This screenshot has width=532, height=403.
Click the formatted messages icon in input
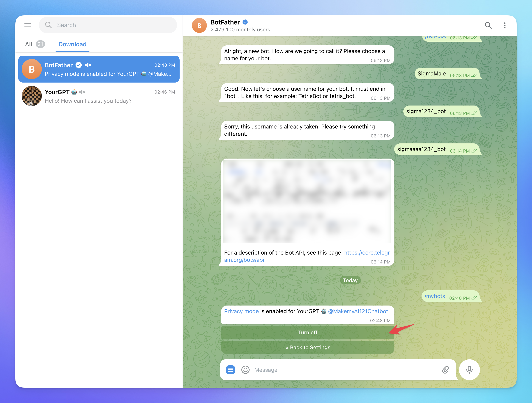[x=231, y=369]
